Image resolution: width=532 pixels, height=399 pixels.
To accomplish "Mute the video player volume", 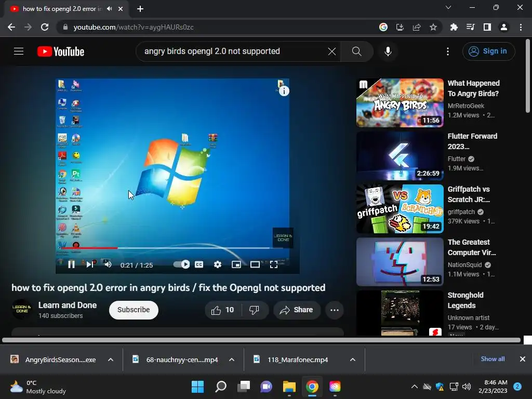I will [108, 264].
